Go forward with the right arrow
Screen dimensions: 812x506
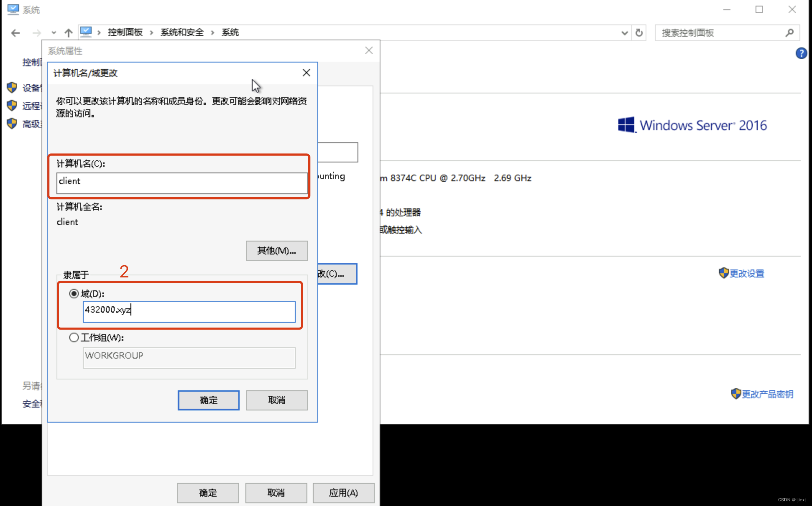point(37,33)
